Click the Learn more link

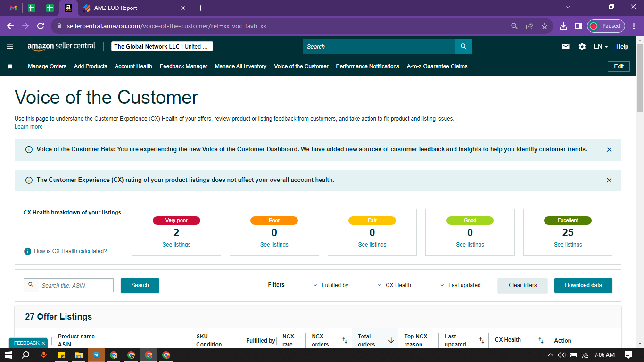[x=29, y=127]
